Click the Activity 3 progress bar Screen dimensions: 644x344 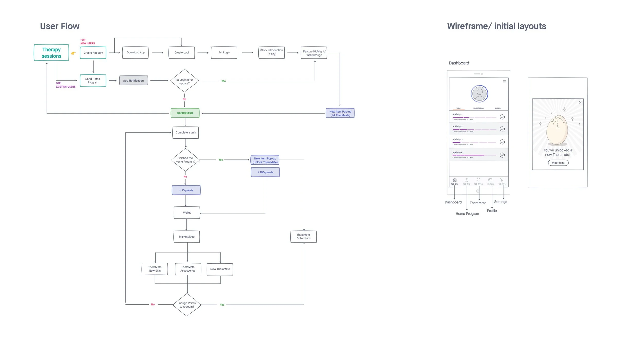pos(474,142)
